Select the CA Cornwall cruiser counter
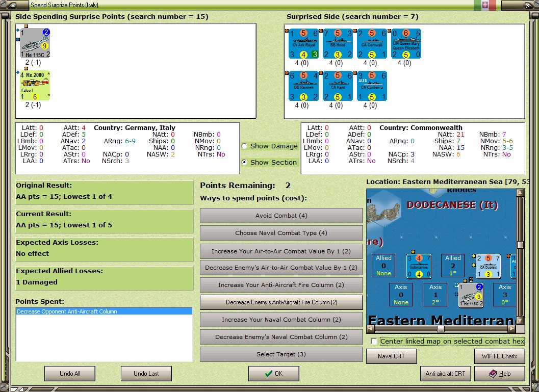This screenshot has width=539, height=392. 372,44
